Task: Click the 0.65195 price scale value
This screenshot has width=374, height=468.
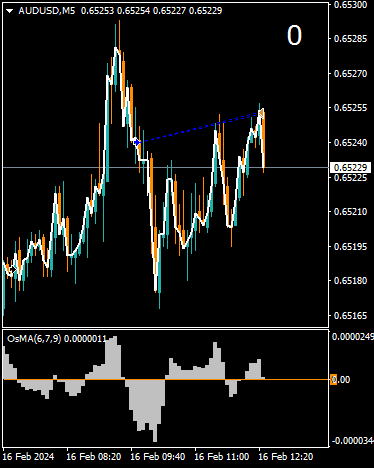Action: click(x=350, y=246)
